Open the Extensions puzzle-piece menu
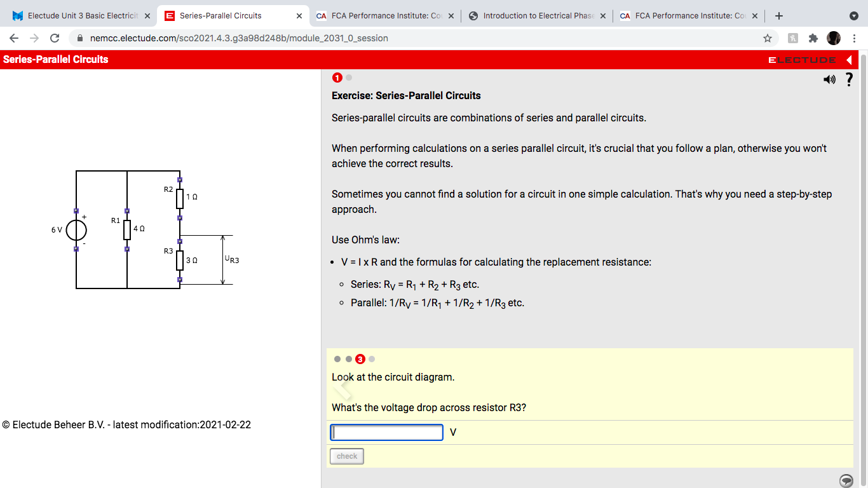 [813, 38]
